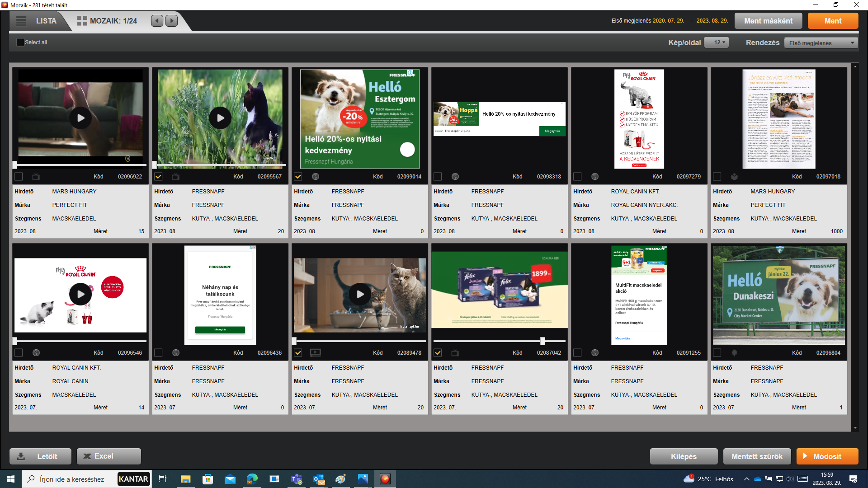Click the print media icon for code 02097018
This screenshot has width=868, height=488.
click(735, 177)
